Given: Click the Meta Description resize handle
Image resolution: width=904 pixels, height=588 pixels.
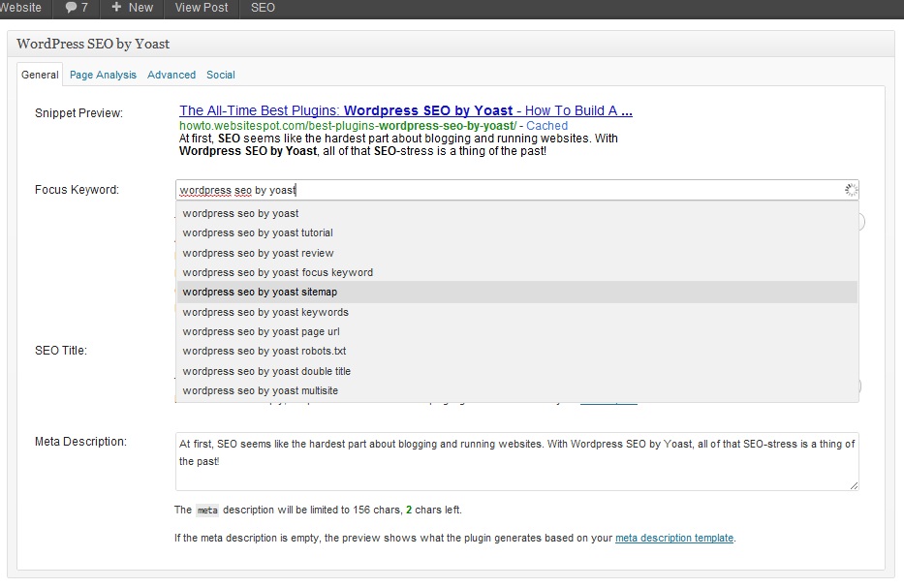Looking at the screenshot, I should click(x=854, y=485).
